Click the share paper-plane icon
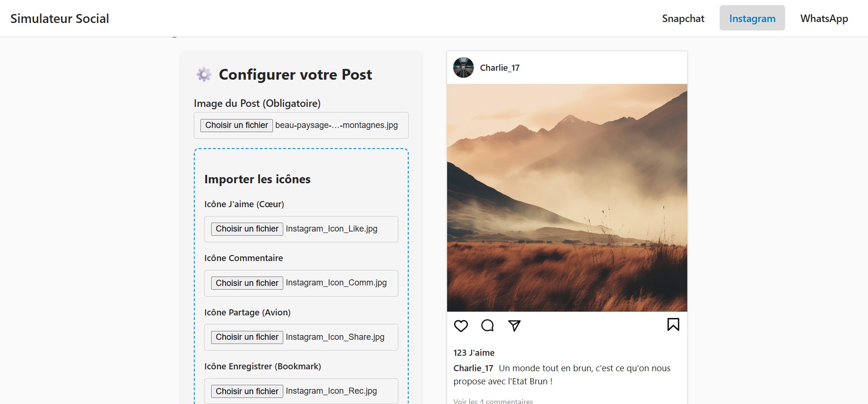868x404 pixels. click(515, 325)
